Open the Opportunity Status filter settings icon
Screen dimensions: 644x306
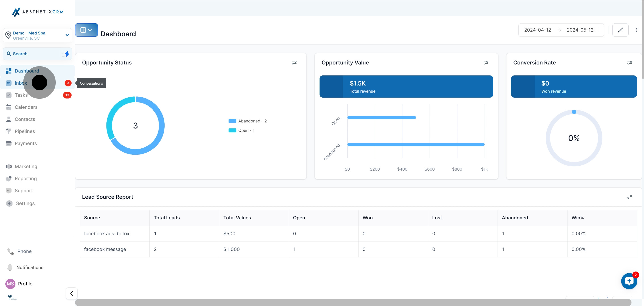point(294,62)
